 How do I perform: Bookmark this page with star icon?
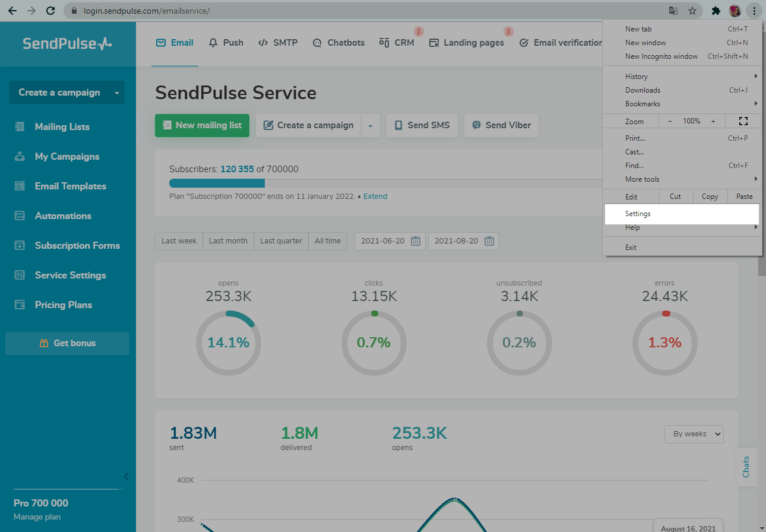[x=692, y=11]
